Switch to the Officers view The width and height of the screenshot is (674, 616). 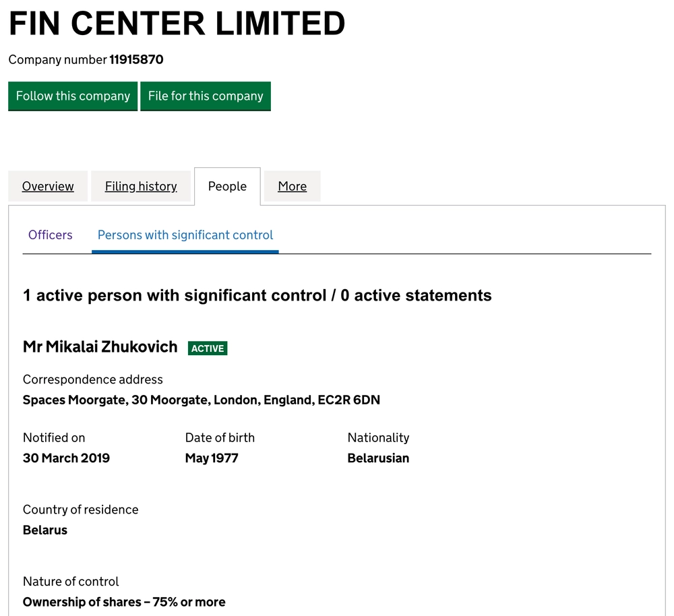pyautogui.click(x=50, y=235)
